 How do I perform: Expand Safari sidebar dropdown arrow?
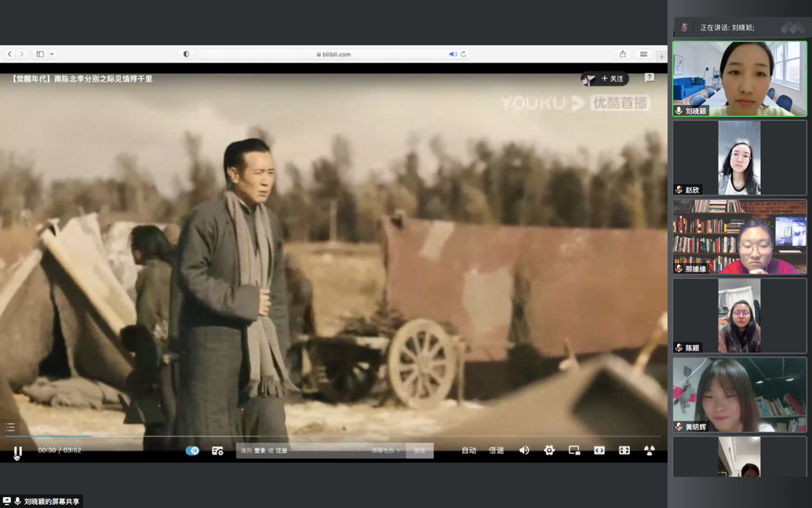[52, 54]
